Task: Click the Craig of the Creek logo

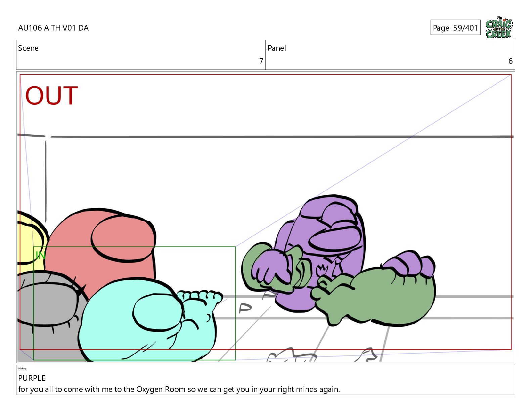Action: [499, 28]
